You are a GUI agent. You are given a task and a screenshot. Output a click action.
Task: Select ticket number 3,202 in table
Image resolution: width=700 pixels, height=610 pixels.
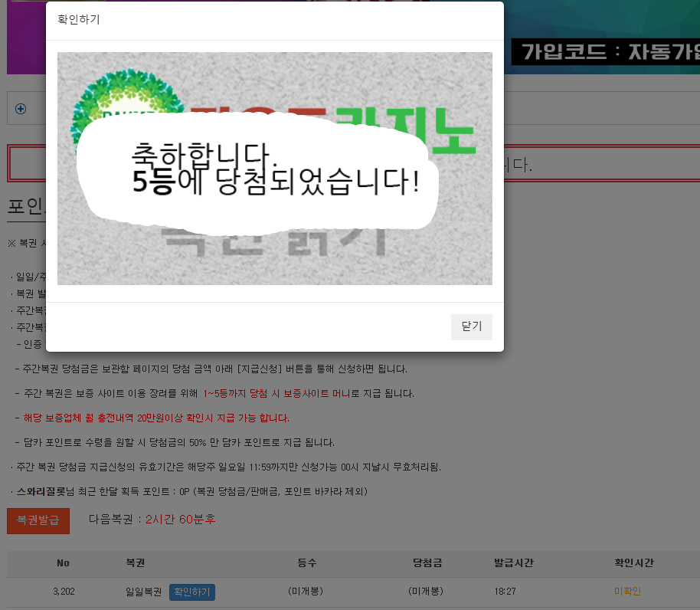pyautogui.click(x=64, y=592)
